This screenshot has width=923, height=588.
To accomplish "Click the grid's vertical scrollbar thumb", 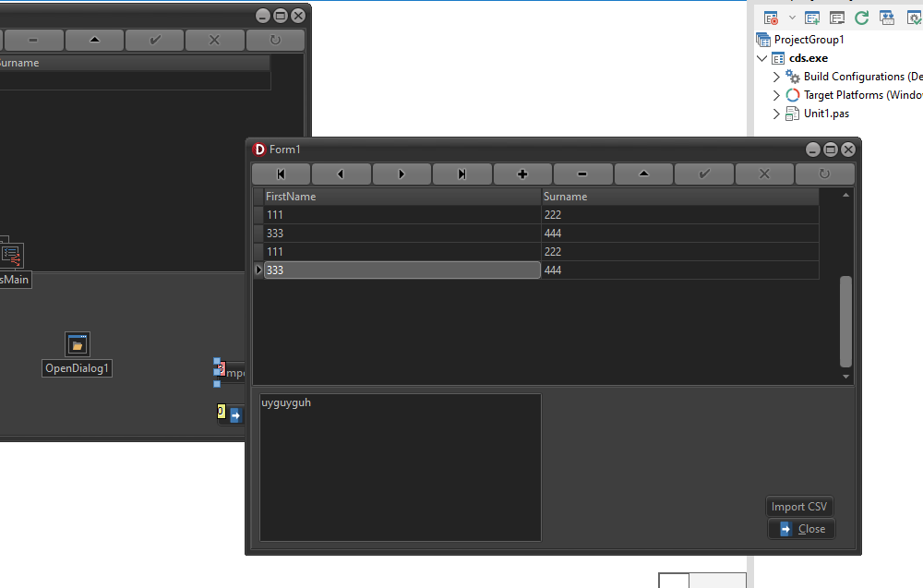I will tap(845, 321).
